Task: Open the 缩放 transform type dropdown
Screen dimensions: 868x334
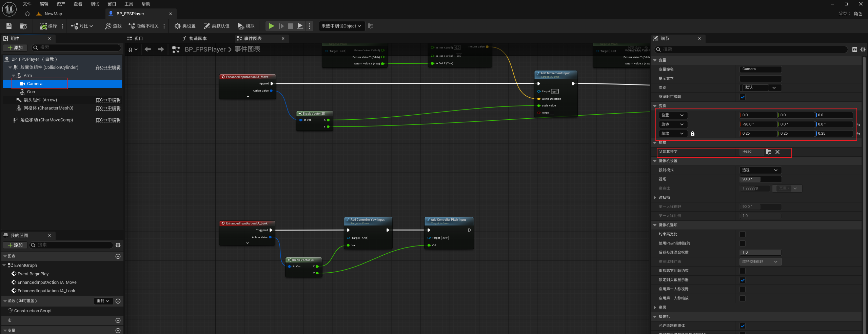Action: [x=673, y=134]
